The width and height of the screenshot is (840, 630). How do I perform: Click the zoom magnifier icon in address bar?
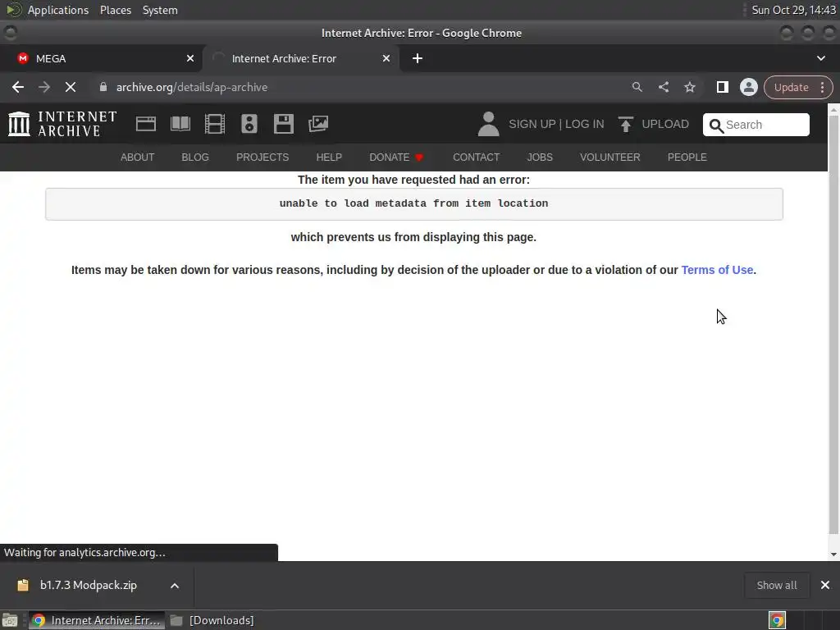coord(637,87)
